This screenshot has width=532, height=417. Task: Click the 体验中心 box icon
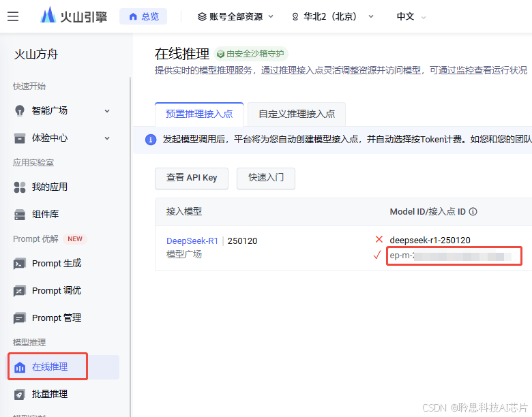click(20, 138)
